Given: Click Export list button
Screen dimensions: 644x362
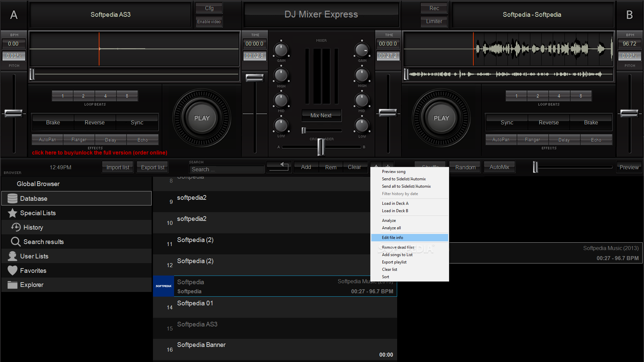Looking at the screenshot, I should pos(153,167).
